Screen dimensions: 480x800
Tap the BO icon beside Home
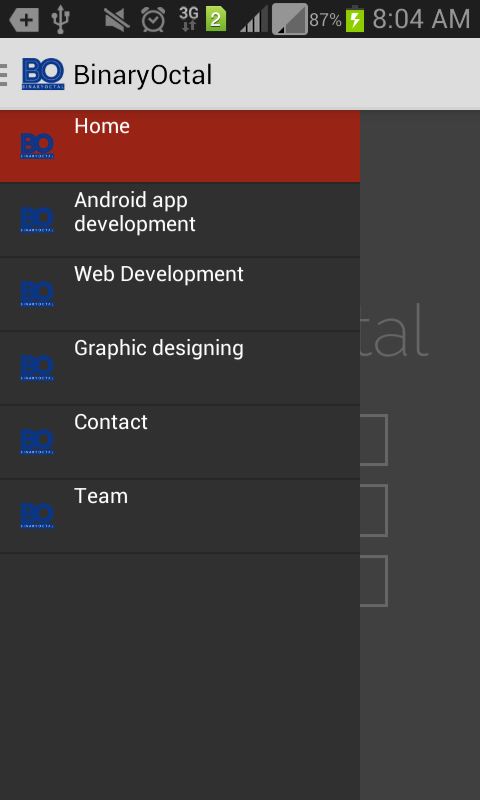(x=37, y=146)
